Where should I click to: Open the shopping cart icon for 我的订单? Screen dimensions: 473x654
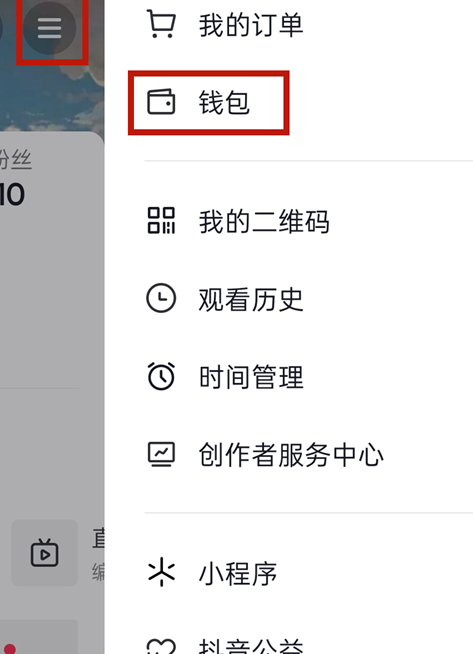point(161,24)
